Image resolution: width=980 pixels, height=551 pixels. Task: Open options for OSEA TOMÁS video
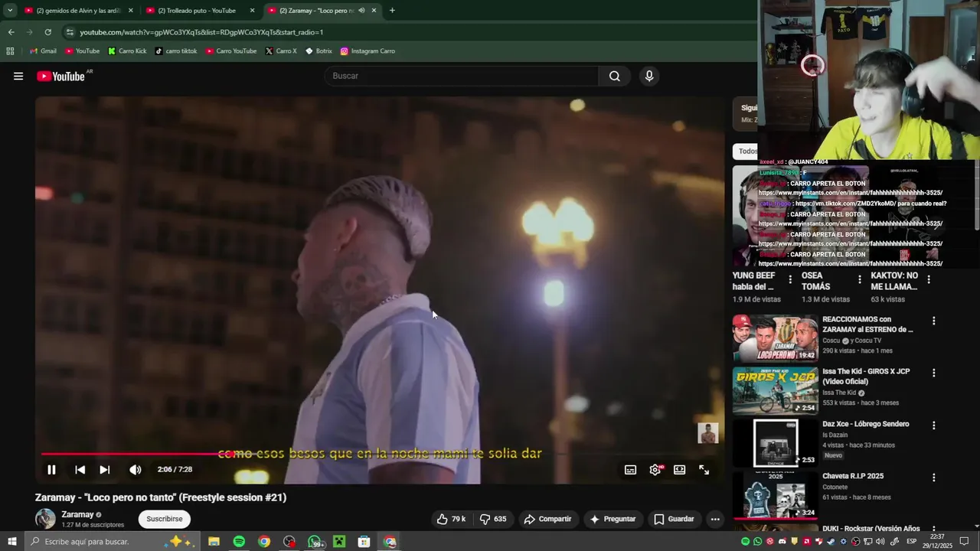click(x=859, y=279)
